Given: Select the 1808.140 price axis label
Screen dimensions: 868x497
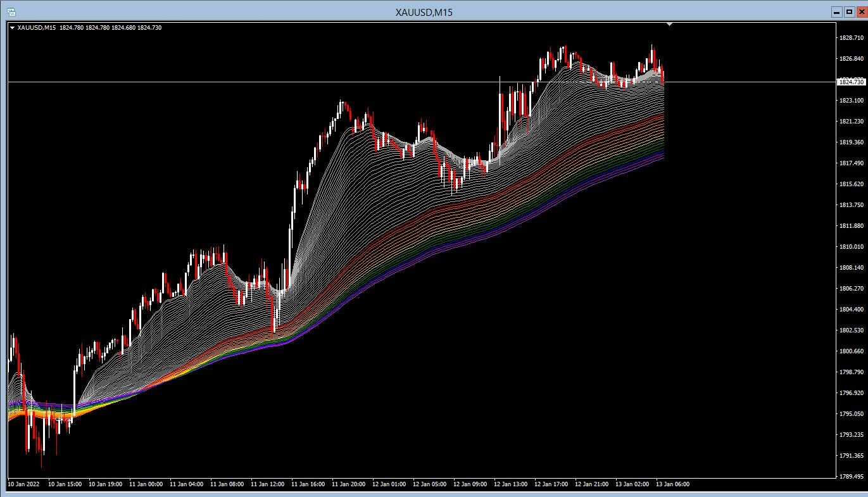Looking at the screenshot, I should coord(852,268).
